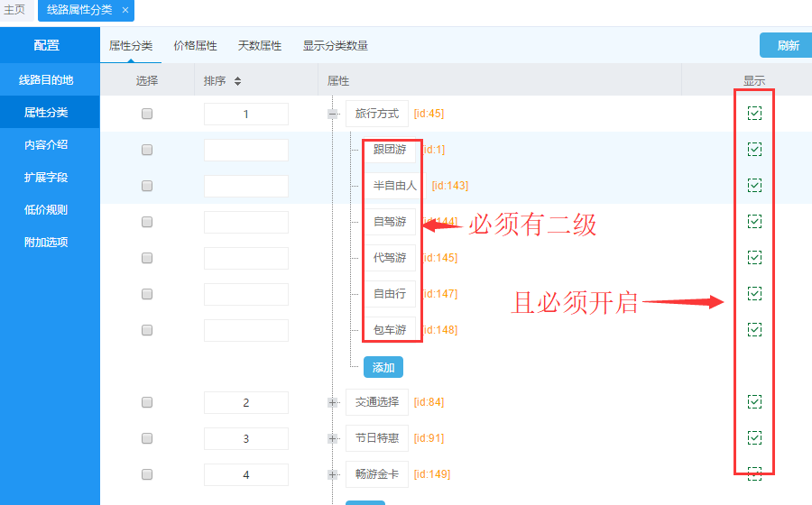
Task: Open the 显示分类数量 tab
Action: coord(335,46)
